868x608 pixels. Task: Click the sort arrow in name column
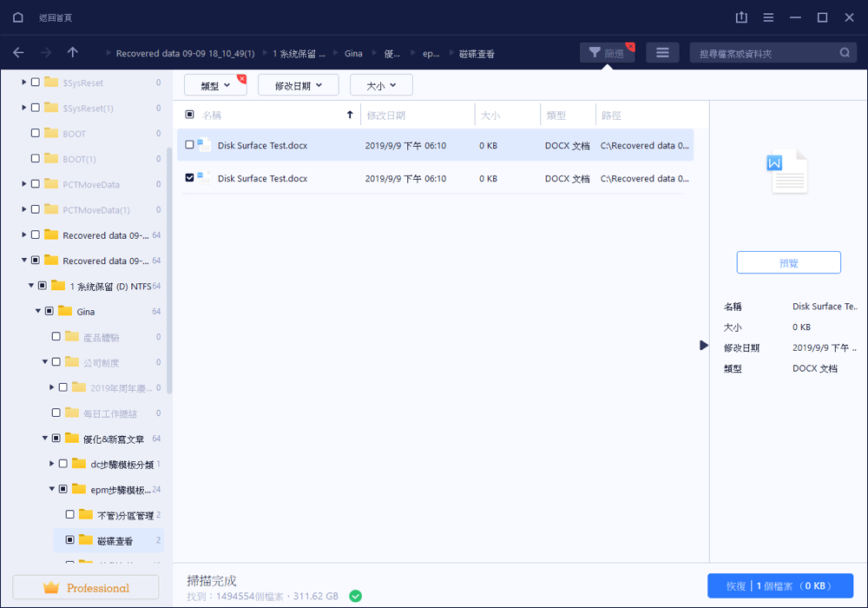(350, 115)
